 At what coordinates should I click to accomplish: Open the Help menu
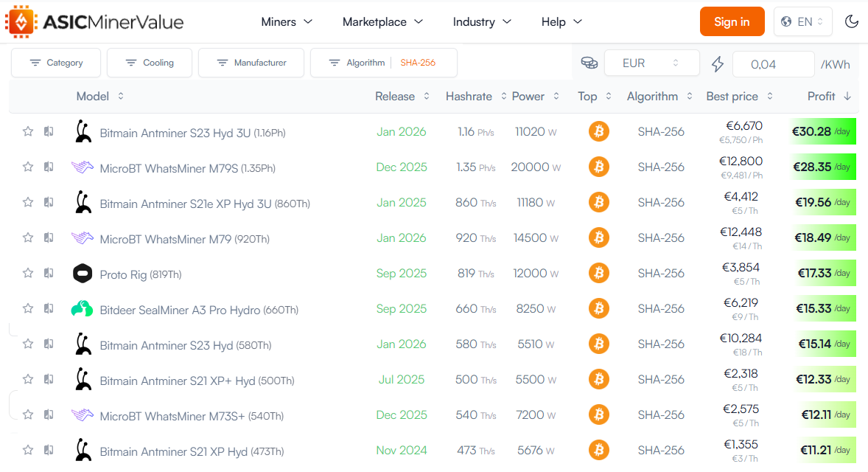(x=561, y=21)
